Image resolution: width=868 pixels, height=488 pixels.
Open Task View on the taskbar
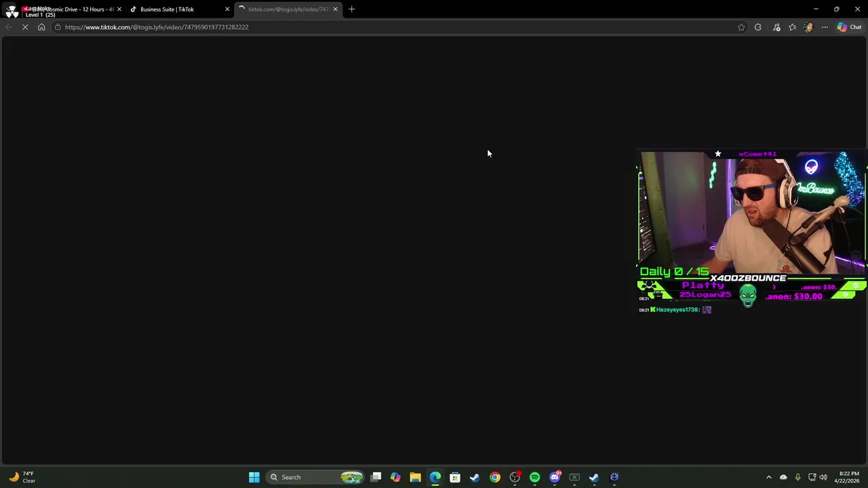[x=376, y=477]
